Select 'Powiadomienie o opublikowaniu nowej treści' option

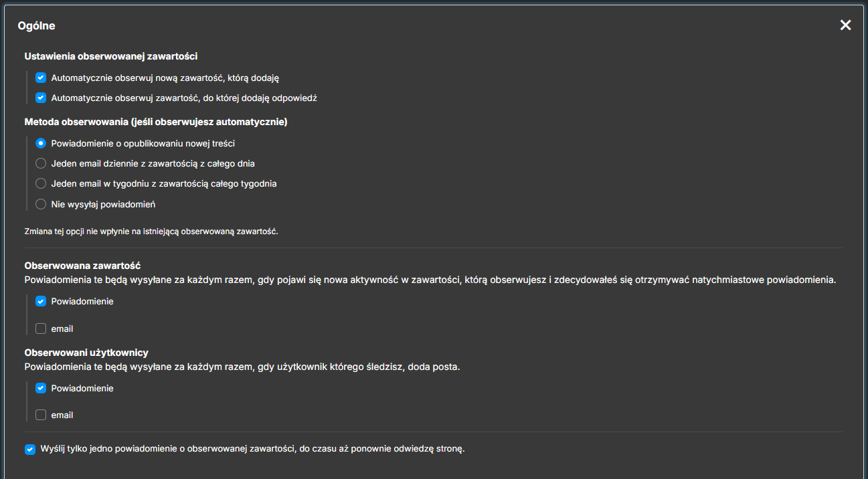(41, 143)
